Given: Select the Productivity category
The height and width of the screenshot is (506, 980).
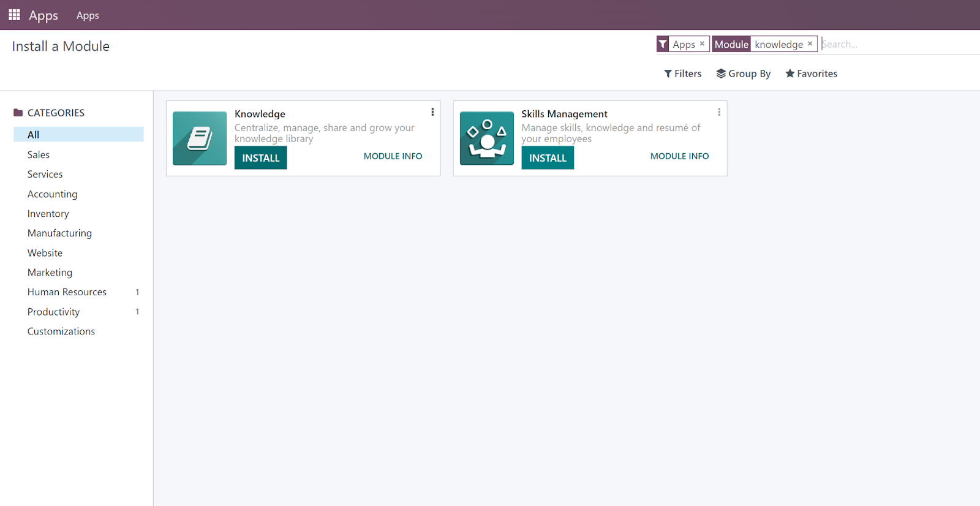Looking at the screenshot, I should click(x=54, y=312).
